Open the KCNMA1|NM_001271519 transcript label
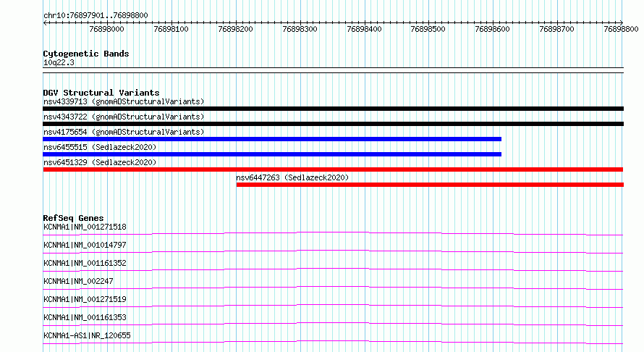 click(85, 299)
